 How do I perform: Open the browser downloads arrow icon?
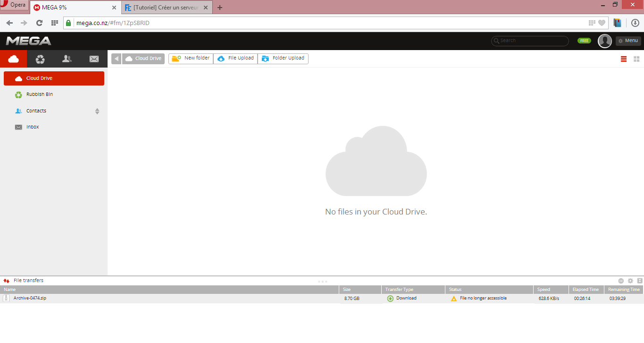coord(635,23)
